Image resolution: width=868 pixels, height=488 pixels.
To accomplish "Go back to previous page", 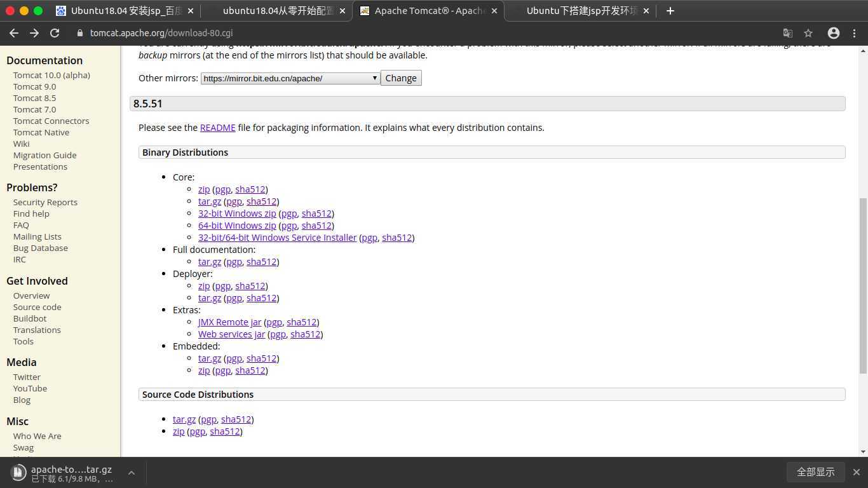I will click(14, 33).
